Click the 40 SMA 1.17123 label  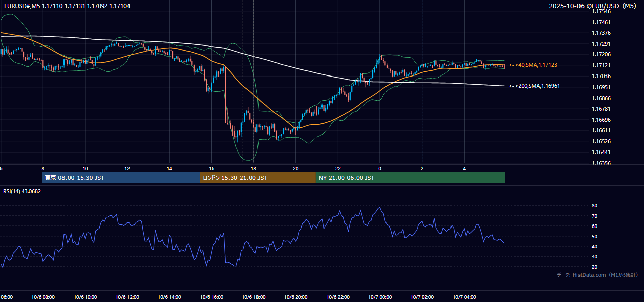533,65
